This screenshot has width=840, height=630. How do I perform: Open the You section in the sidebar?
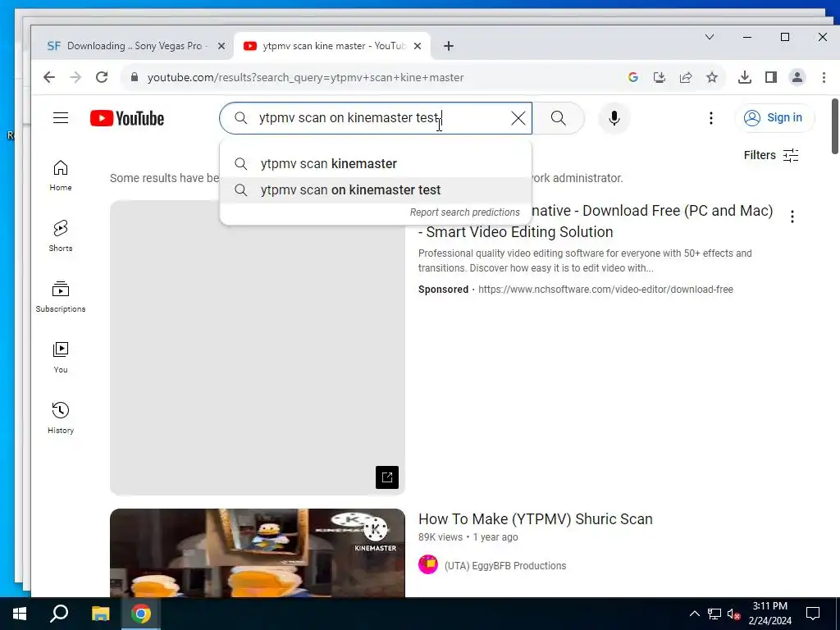(61, 358)
